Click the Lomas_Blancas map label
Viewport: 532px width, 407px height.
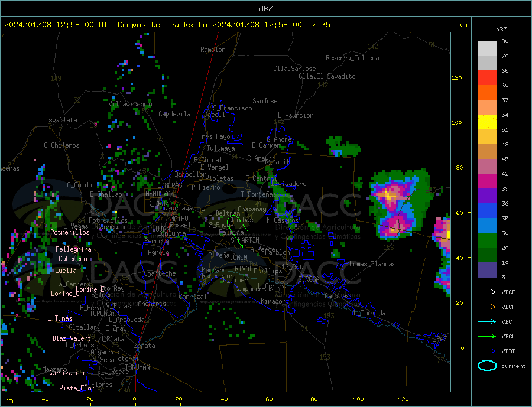point(372,264)
